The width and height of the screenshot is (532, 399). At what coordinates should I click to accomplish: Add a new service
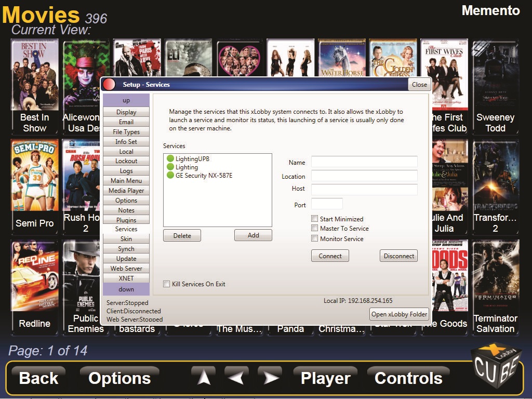253,235
